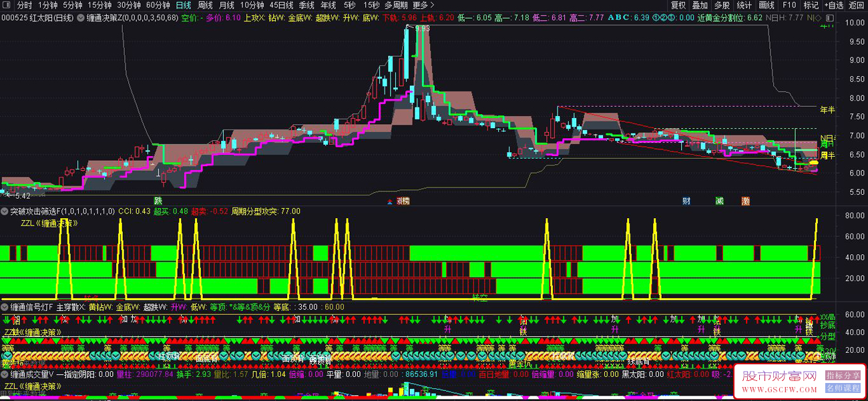
Task: Click the 返回 back button
Action: point(855,5)
